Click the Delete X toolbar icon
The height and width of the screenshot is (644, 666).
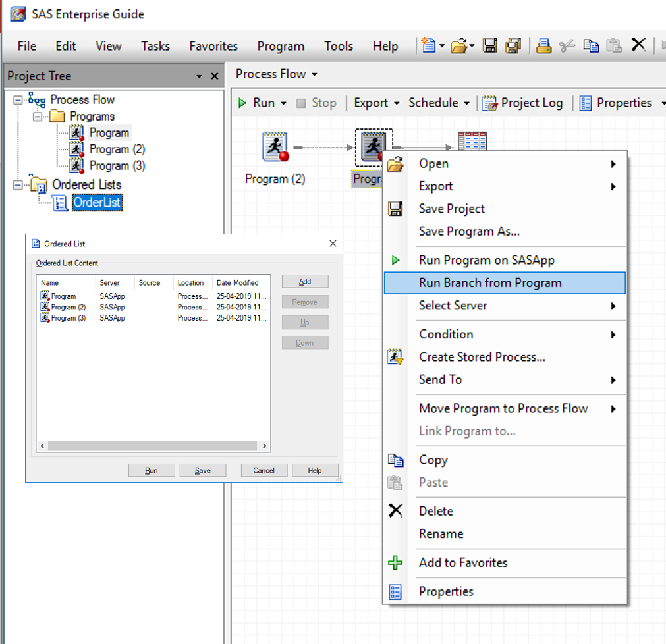click(638, 45)
